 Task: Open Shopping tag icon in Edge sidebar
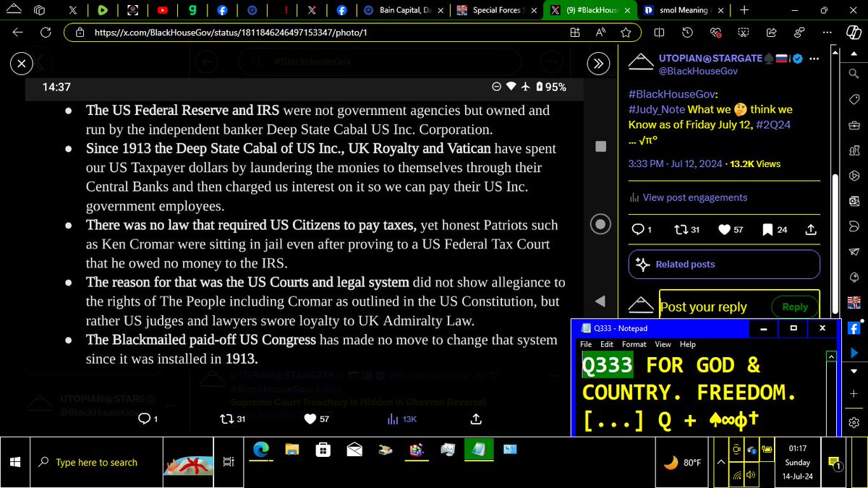(854, 98)
